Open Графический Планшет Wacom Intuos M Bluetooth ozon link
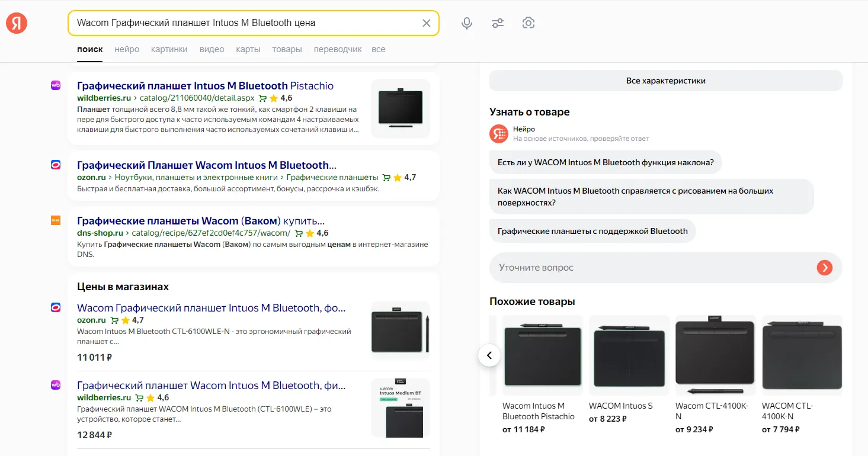 point(207,165)
